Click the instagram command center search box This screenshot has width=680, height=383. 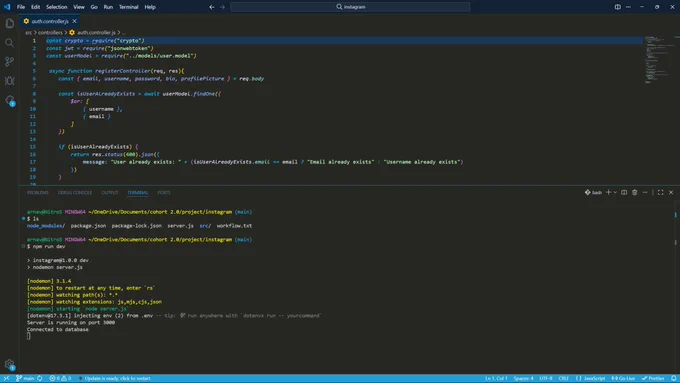click(x=350, y=7)
